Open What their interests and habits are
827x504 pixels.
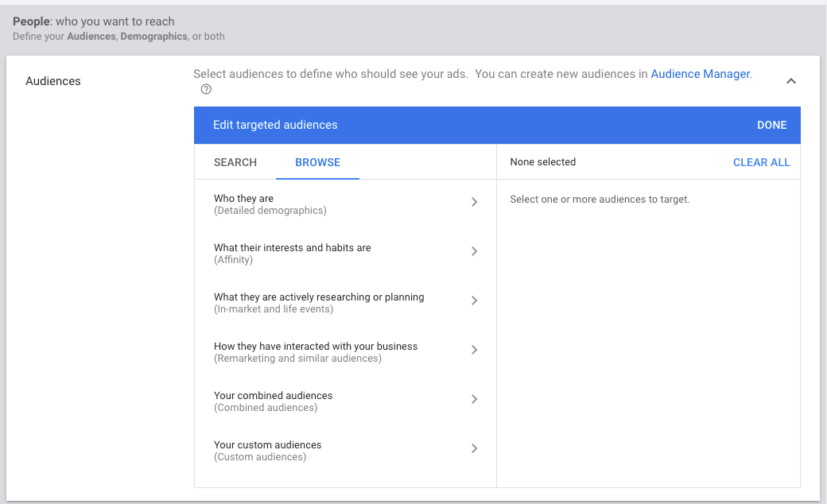pos(292,248)
